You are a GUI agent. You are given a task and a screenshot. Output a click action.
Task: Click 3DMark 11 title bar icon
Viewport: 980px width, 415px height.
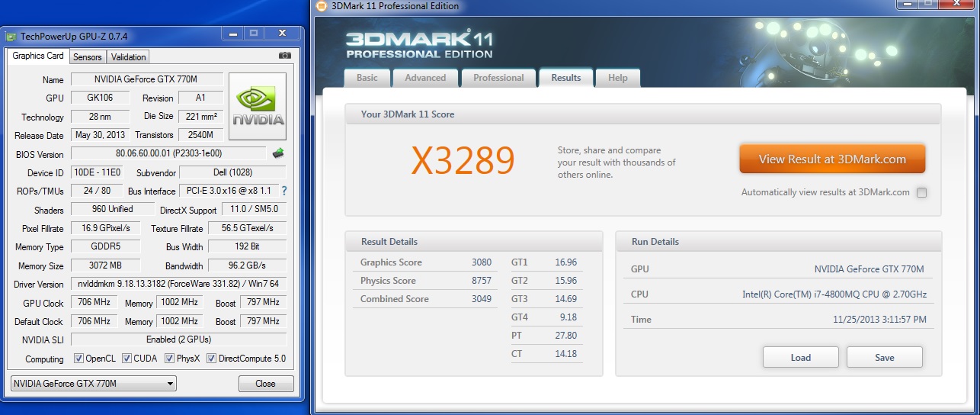click(322, 6)
